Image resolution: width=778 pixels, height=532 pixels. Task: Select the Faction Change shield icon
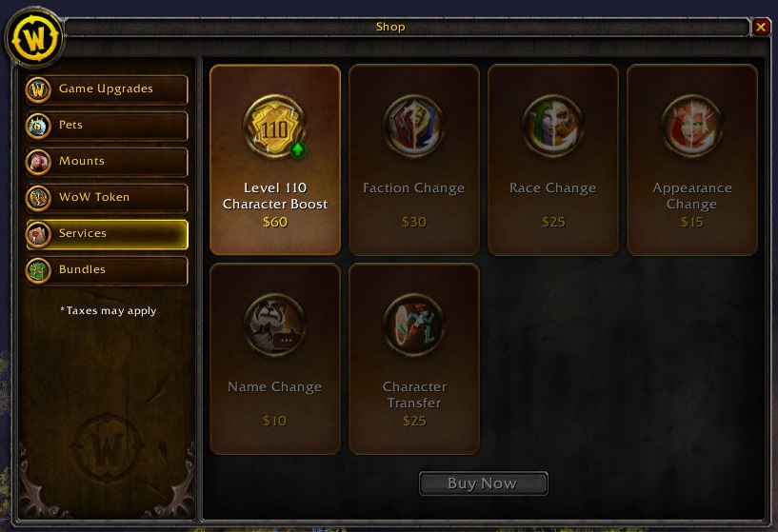(414, 127)
